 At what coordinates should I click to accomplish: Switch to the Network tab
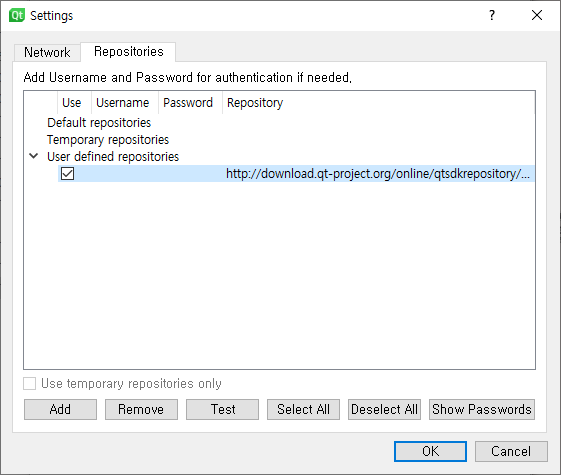click(x=47, y=53)
